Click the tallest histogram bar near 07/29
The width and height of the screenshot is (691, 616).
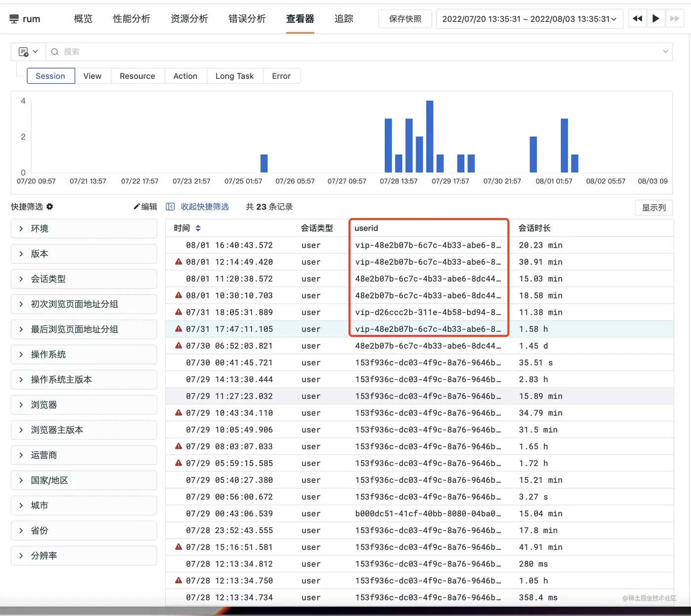tap(429, 137)
